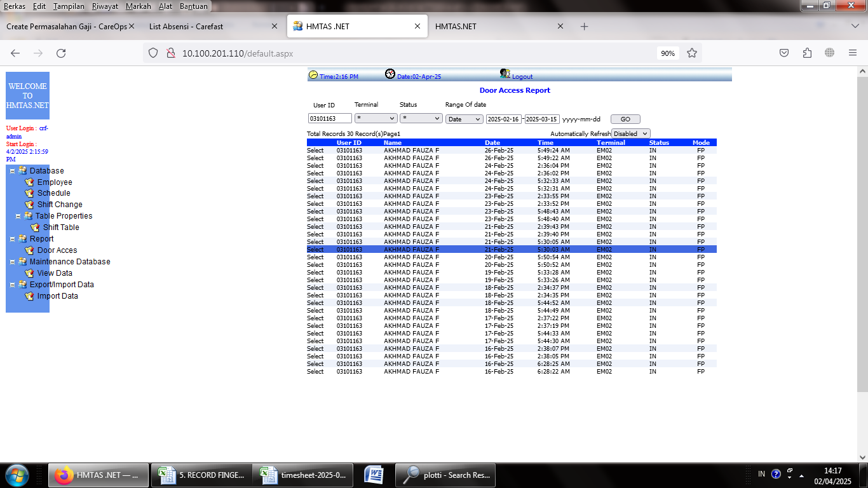Viewport: 868px width, 488px height.
Task: Click the User ID input field
Action: pyautogui.click(x=330, y=119)
